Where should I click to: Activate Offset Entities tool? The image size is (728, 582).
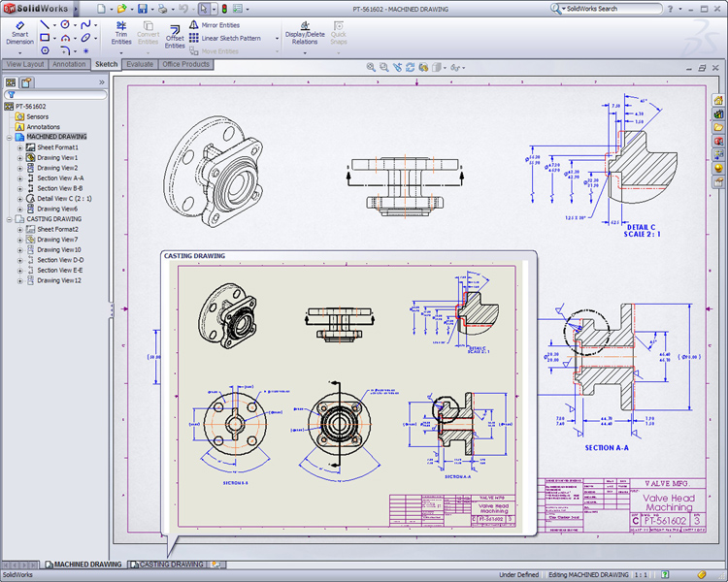(x=175, y=36)
